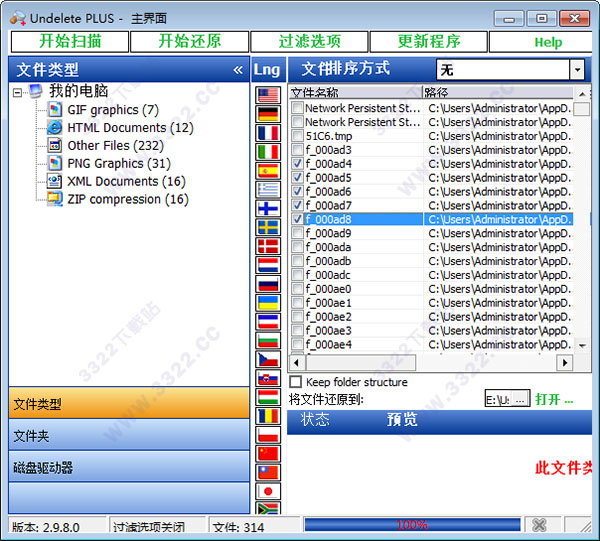This screenshot has height=541, width=600.
Task: Select the Greek flag language
Action: pyautogui.click(x=268, y=189)
